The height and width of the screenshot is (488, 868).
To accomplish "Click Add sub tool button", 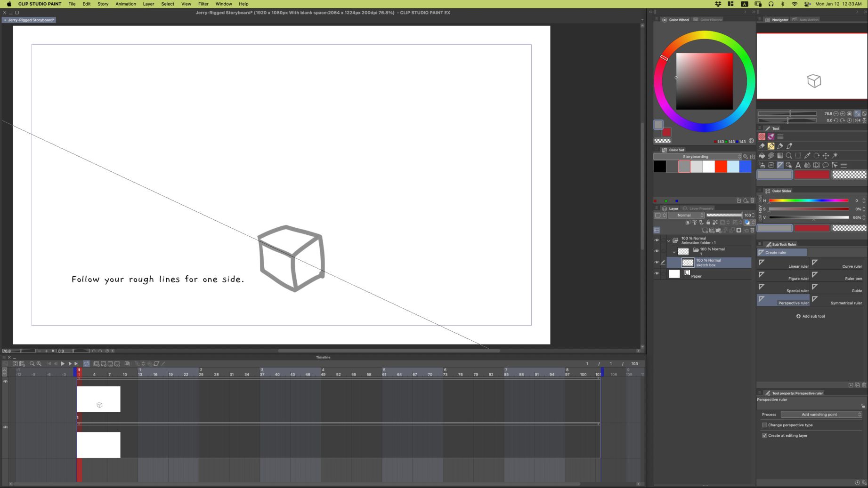I will pos(810,316).
